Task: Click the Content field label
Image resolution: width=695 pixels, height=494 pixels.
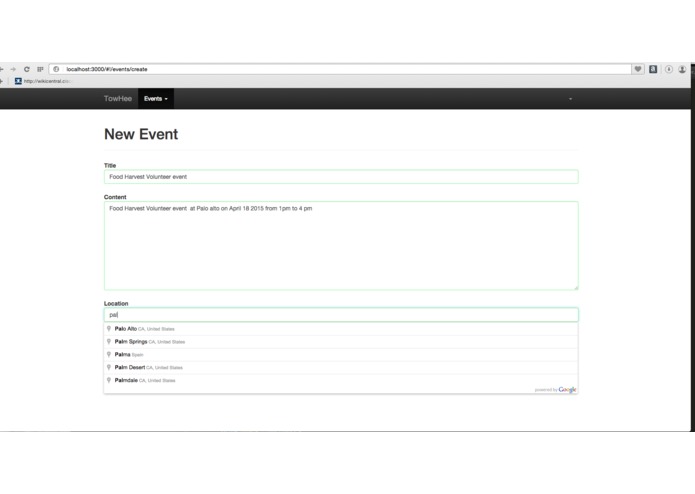Action: [x=115, y=197]
